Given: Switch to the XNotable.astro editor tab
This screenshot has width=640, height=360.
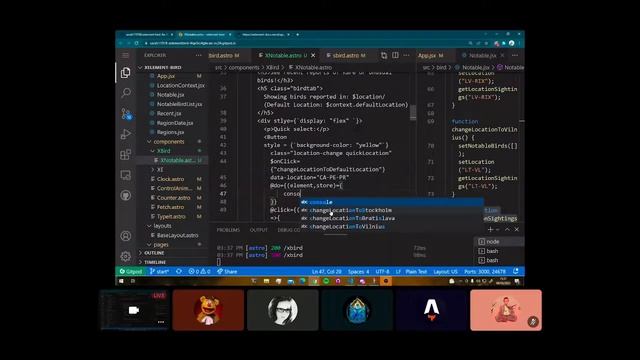Looking at the screenshot, I should click(x=282, y=55).
